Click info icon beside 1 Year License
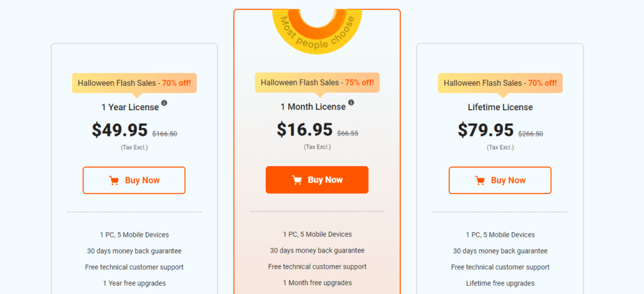 pos(164,103)
